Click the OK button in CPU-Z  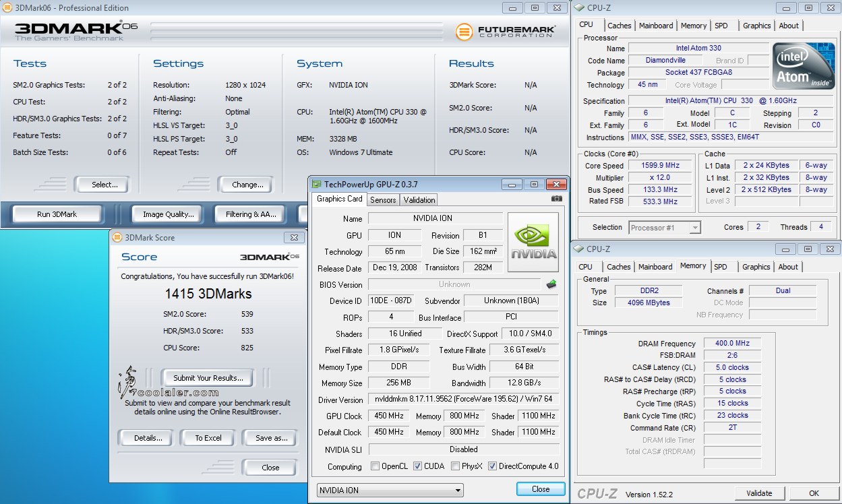tap(814, 493)
